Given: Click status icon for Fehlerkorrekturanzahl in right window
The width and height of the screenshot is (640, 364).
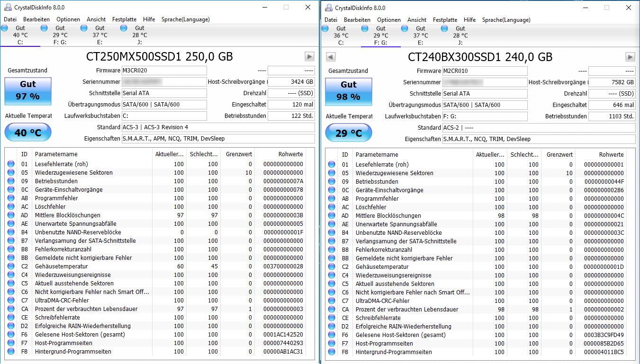Looking at the screenshot, I should 332,250.
